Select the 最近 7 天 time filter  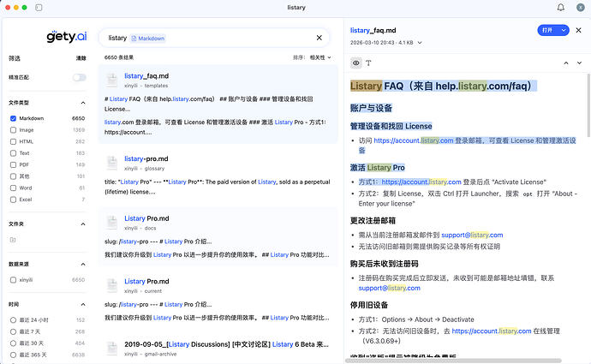pos(13,331)
